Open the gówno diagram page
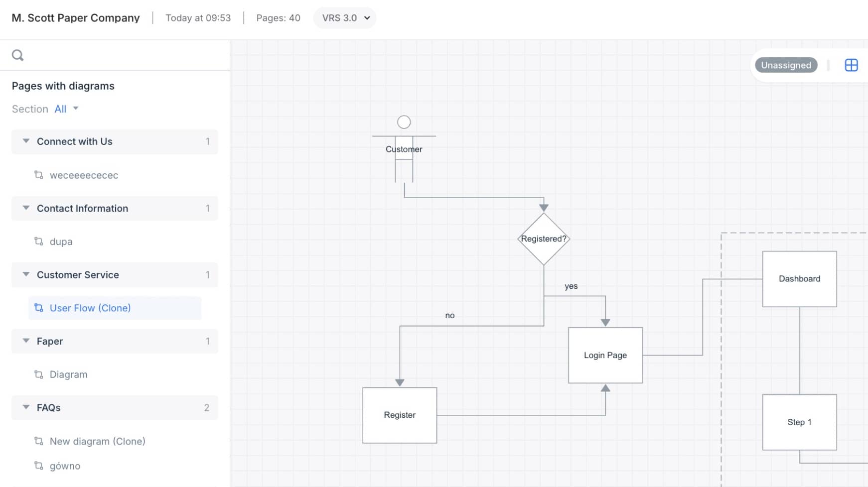 (65, 466)
